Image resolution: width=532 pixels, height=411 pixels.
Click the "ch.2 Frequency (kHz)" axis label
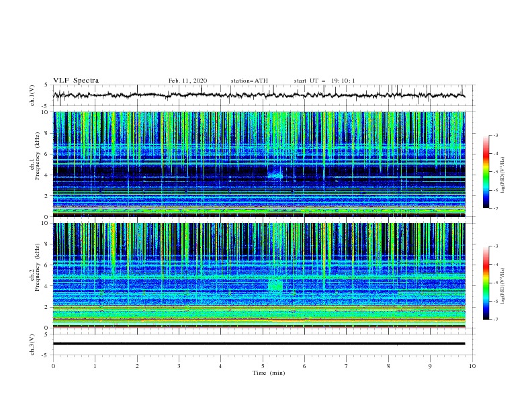pyautogui.click(x=35, y=267)
